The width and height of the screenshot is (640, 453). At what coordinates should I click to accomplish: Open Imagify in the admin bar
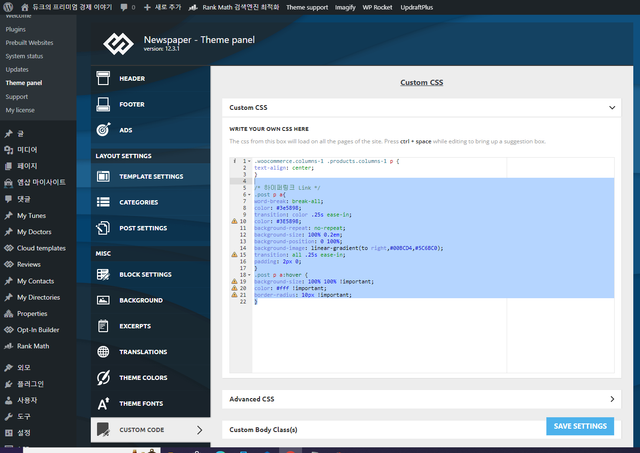tap(345, 7)
